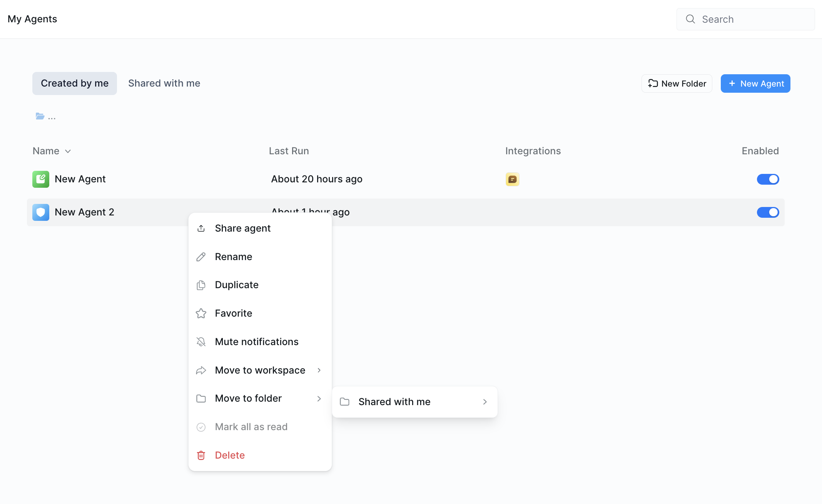822x504 pixels.
Task: Click the share icon beside Share agent
Action: 201,228
